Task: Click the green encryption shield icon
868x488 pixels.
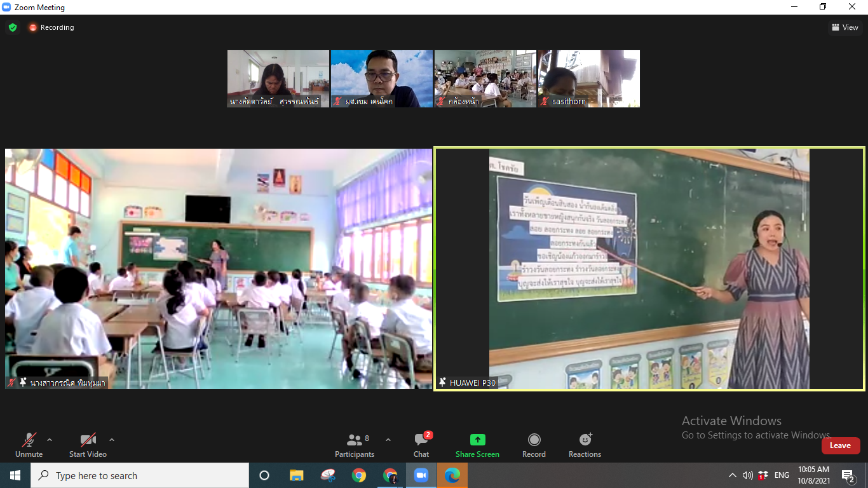Action: [13, 27]
